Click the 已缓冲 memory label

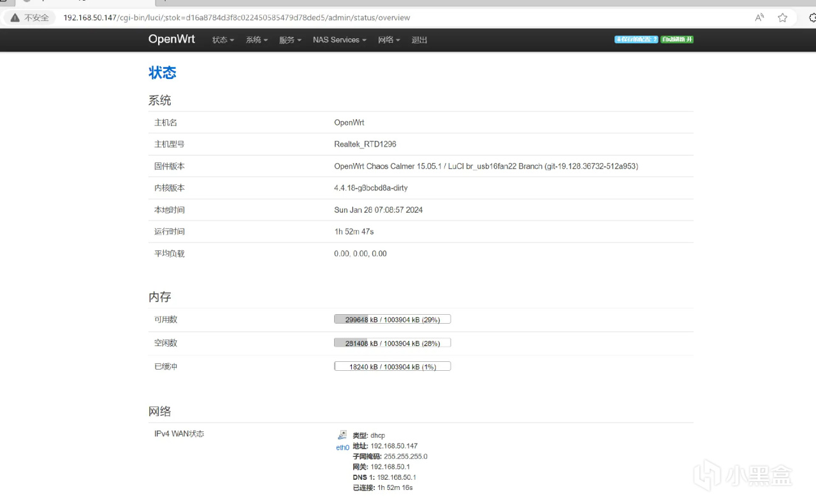pos(166,366)
